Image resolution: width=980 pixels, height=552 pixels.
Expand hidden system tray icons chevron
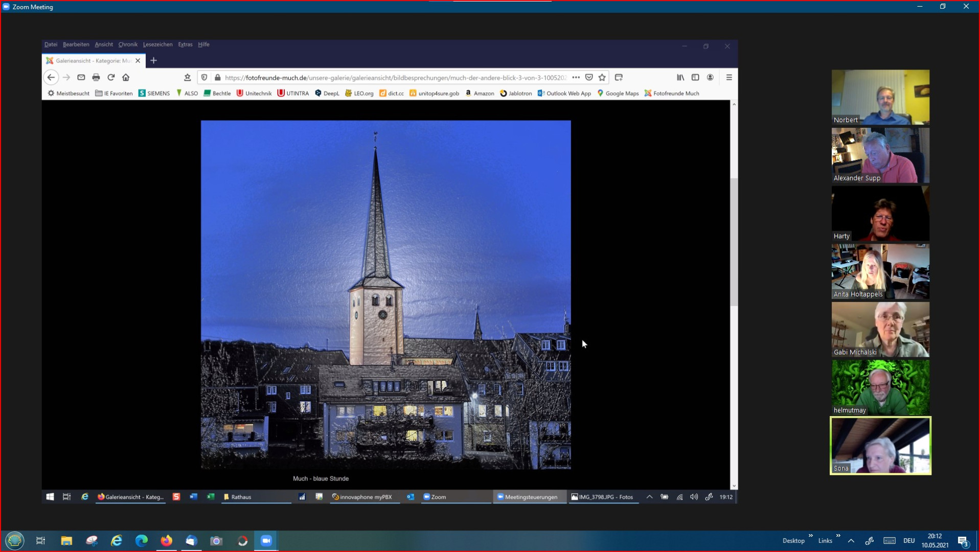coord(851,540)
